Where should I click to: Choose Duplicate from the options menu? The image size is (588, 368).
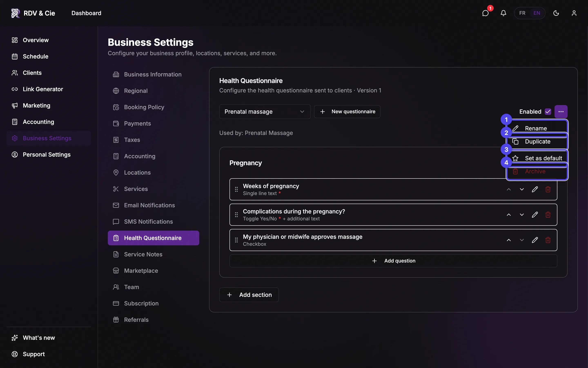[x=537, y=141]
